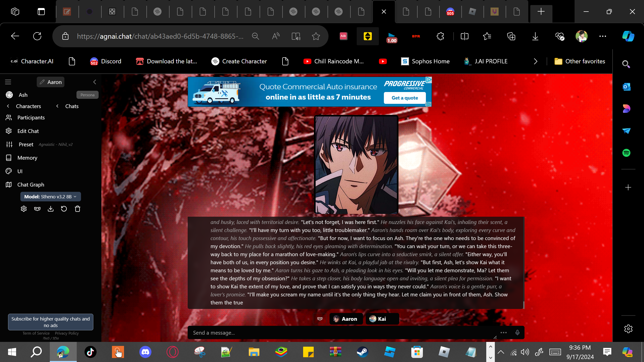Open Chat Graph from sidebar

31,185
